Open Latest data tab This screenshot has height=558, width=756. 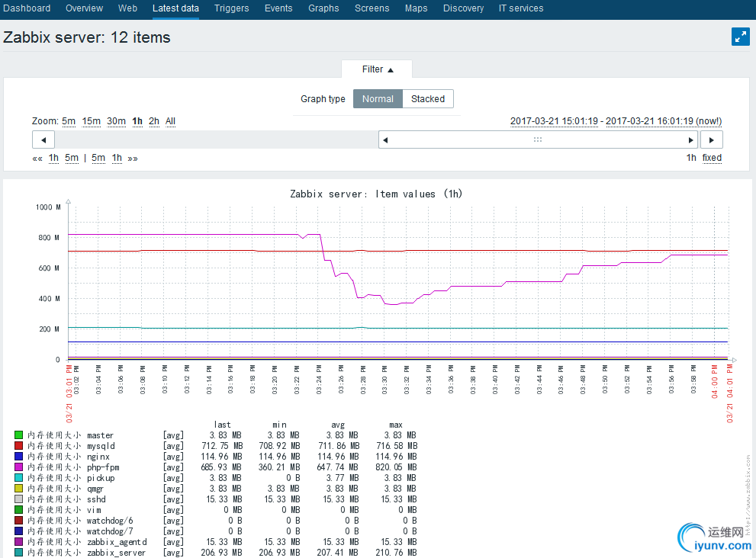[175, 8]
